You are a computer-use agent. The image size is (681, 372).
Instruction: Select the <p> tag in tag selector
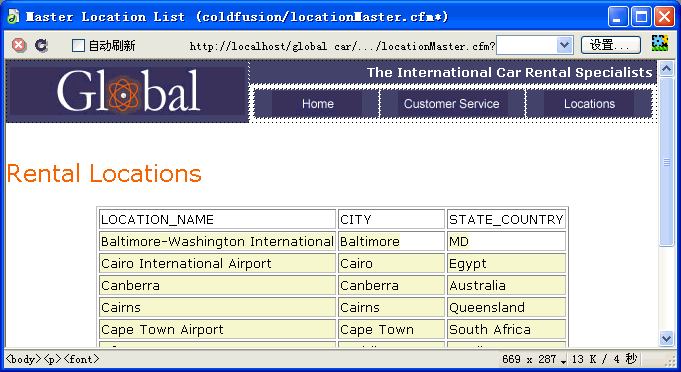[x=53, y=359]
